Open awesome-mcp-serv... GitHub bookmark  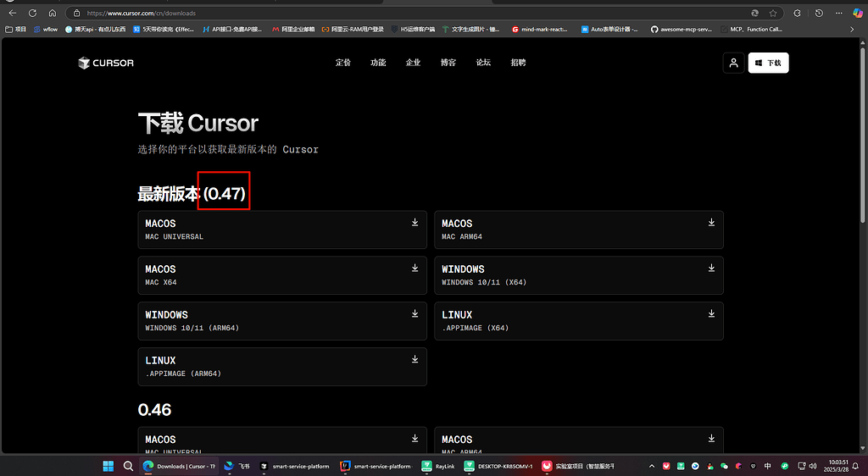click(681, 30)
